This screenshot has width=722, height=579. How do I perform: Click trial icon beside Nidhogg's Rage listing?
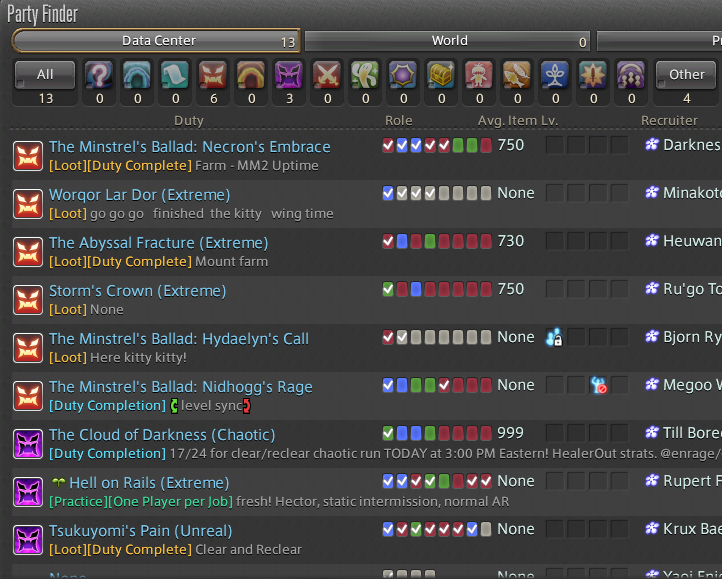click(28, 396)
